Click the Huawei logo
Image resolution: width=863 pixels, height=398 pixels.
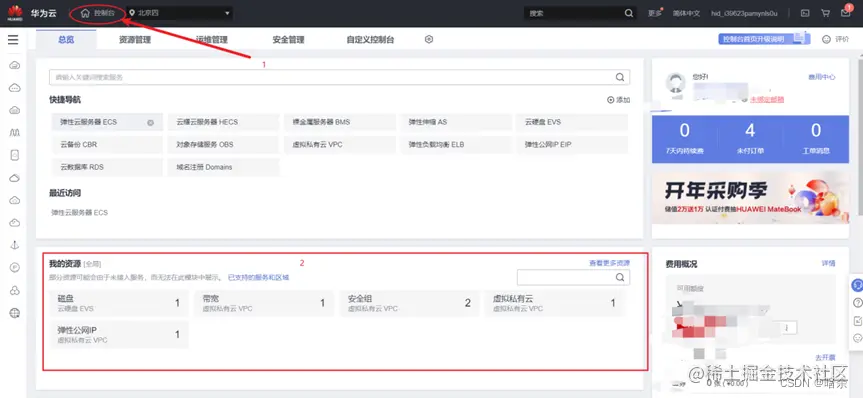tap(15, 13)
